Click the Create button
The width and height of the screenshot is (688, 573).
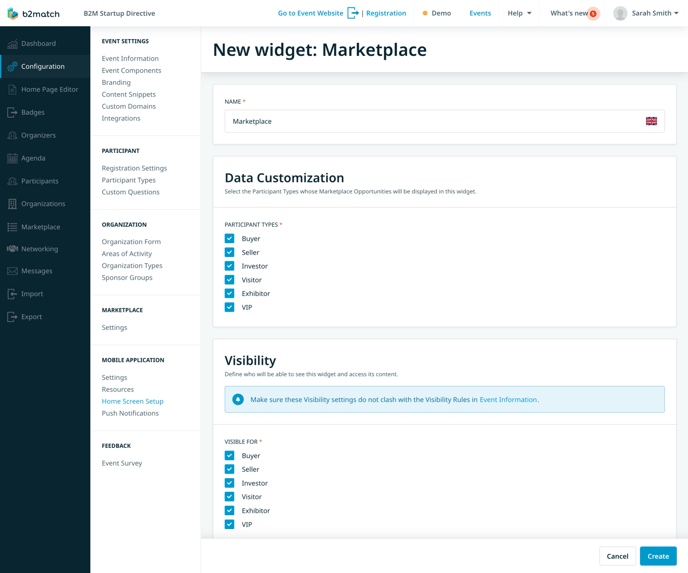658,556
